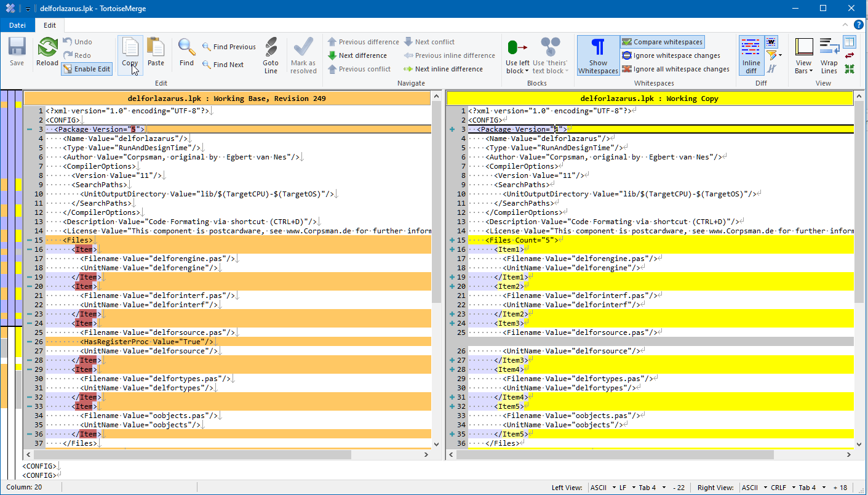This screenshot has width=868, height=495.
Task: Open the Help question mark icon
Action: click(859, 25)
